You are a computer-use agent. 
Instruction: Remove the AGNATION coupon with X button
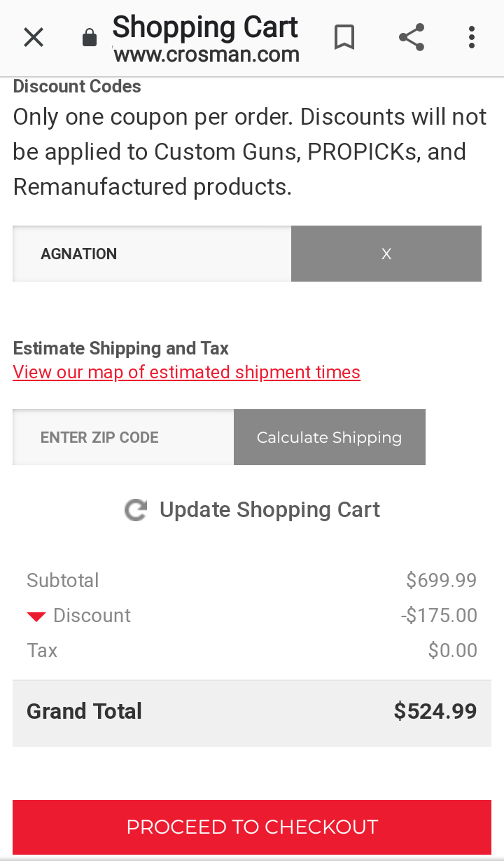(386, 254)
